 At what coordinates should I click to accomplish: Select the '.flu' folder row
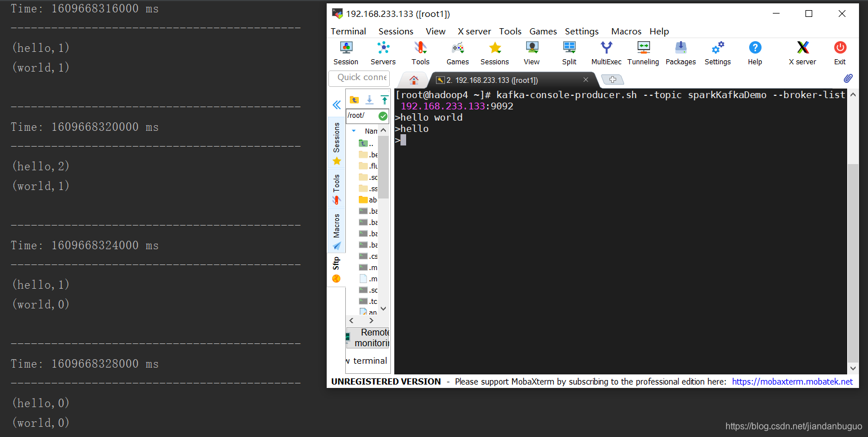[368, 166]
